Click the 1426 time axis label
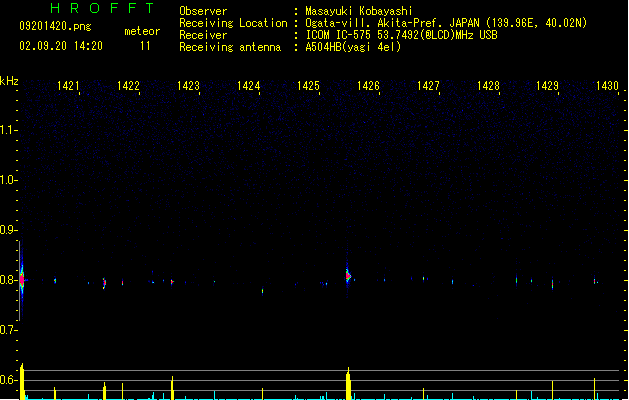The width and height of the screenshot is (629, 400). pos(368,85)
